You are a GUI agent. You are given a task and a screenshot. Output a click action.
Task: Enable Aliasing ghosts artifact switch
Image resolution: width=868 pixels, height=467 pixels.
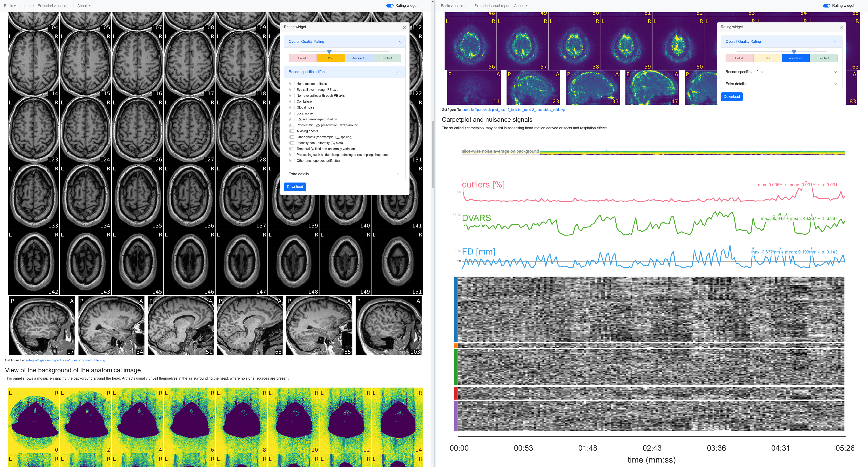292,131
